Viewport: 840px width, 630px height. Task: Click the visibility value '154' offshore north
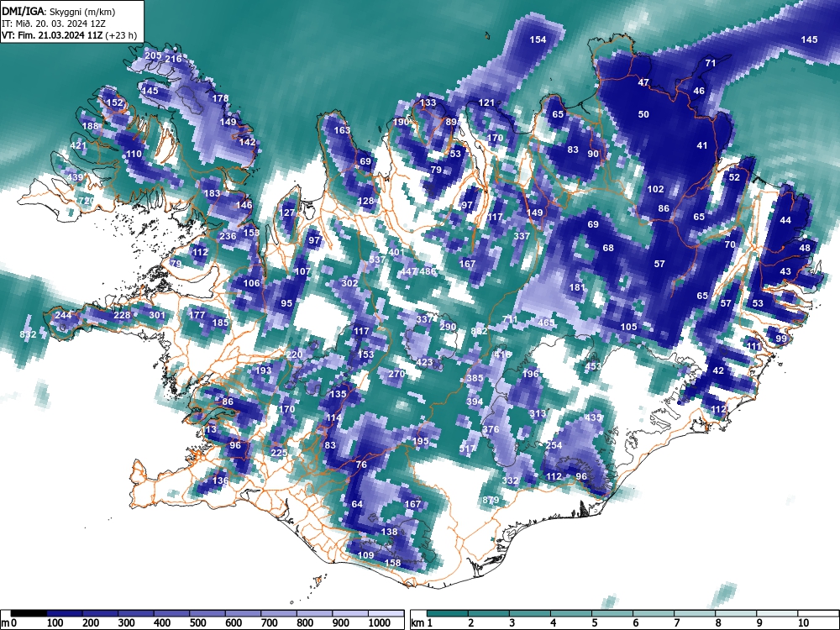point(538,39)
